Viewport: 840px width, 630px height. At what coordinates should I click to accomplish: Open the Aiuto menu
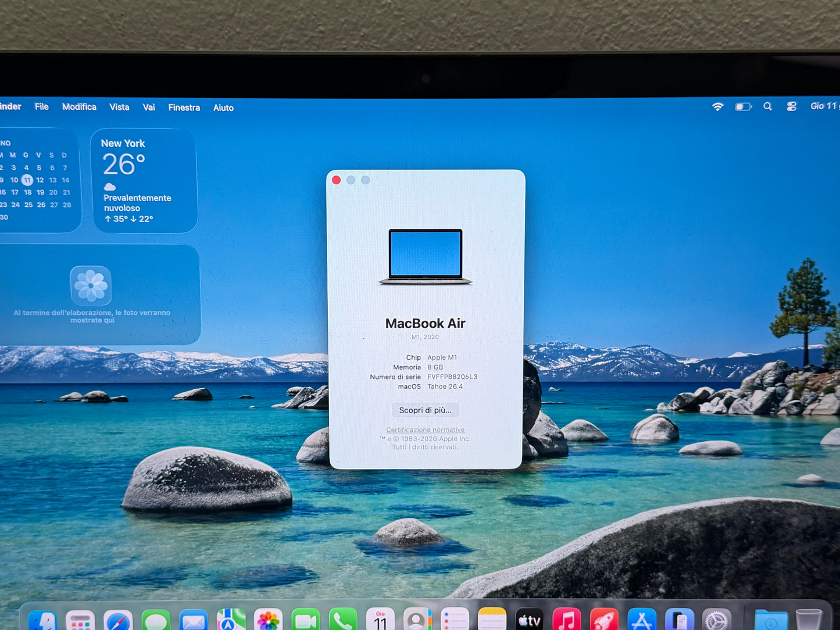(223, 108)
